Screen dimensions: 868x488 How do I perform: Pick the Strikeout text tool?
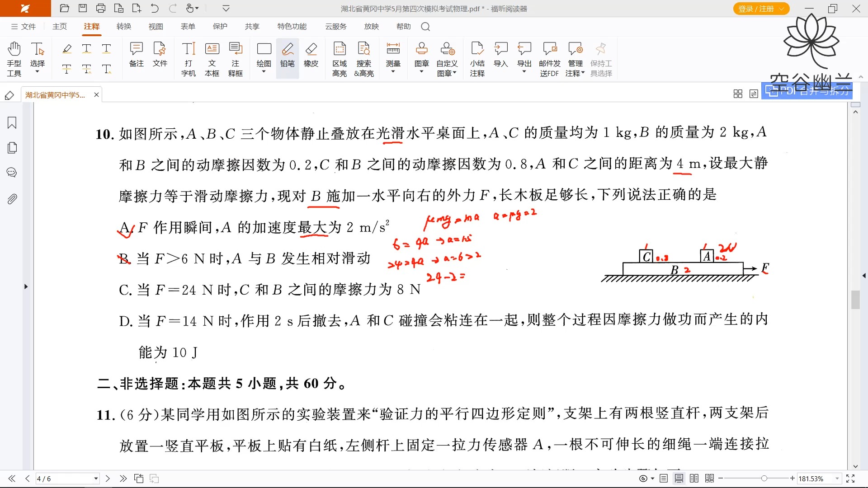66,69
